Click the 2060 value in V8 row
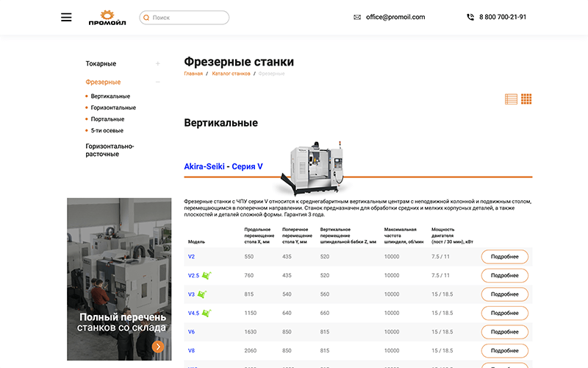This screenshot has width=588, height=368. (251, 351)
